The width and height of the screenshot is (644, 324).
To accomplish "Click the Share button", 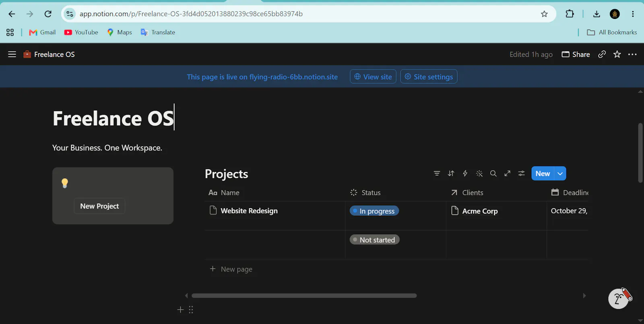I will 576,54.
